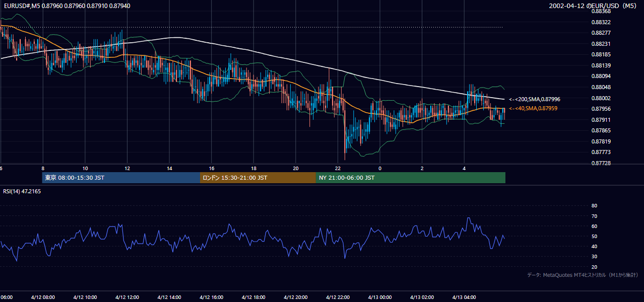Click the 4/12 10:00 bottom time label
The height and width of the screenshot is (302, 644).
coord(85,297)
